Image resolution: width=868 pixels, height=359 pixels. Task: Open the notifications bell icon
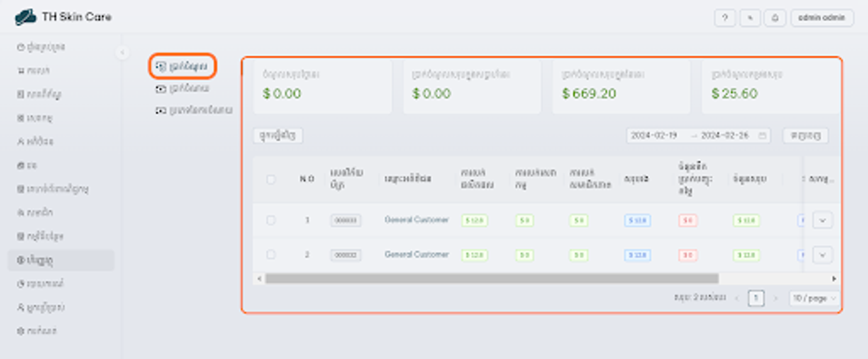775,18
